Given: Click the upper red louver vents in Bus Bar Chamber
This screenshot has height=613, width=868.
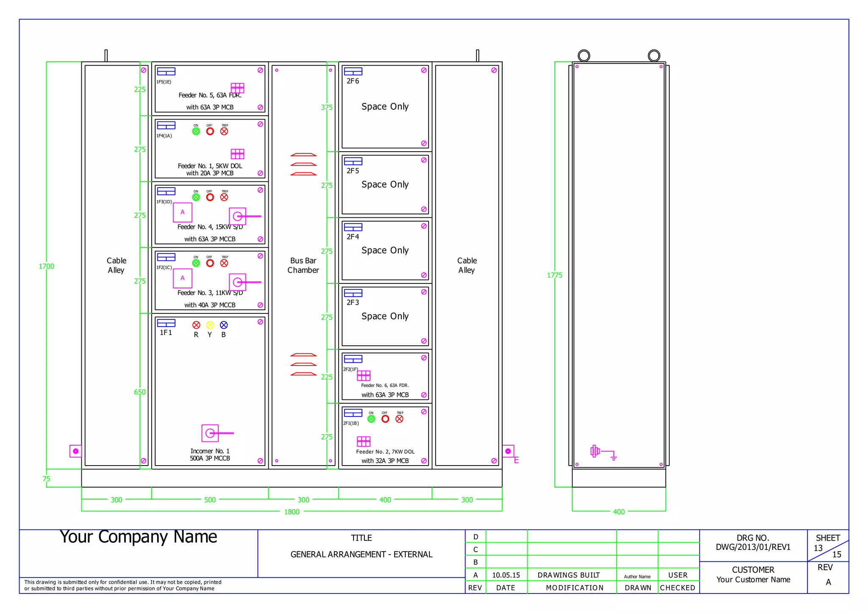Looking at the screenshot, I should (303, 164).
